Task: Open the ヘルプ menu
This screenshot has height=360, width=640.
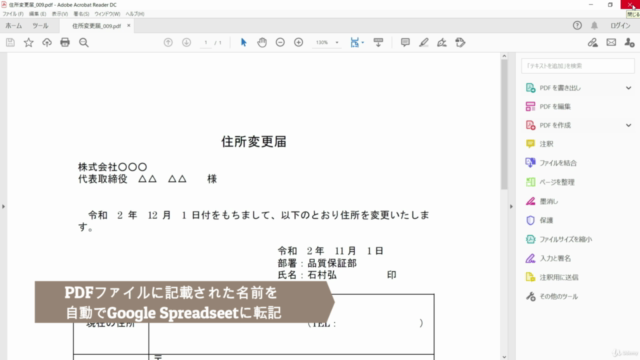Action: click(135, 14)
